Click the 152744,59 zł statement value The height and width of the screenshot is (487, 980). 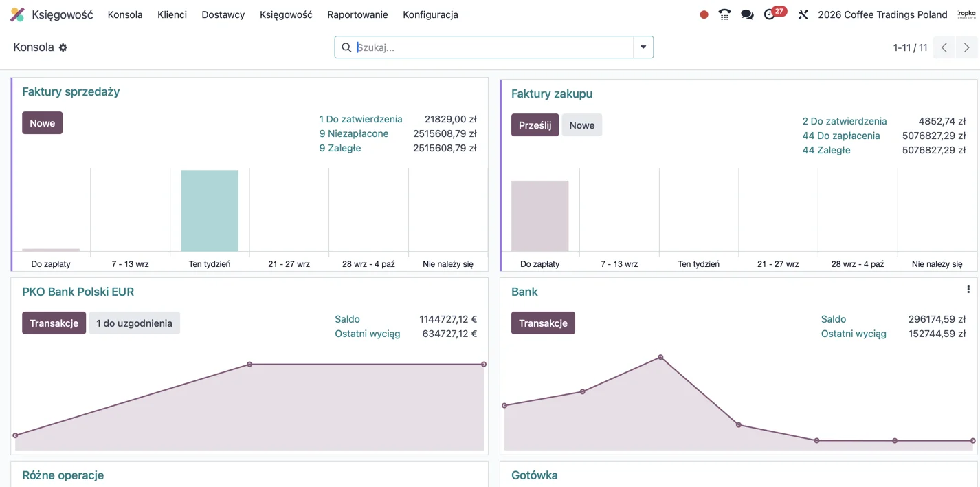(937, 334)
